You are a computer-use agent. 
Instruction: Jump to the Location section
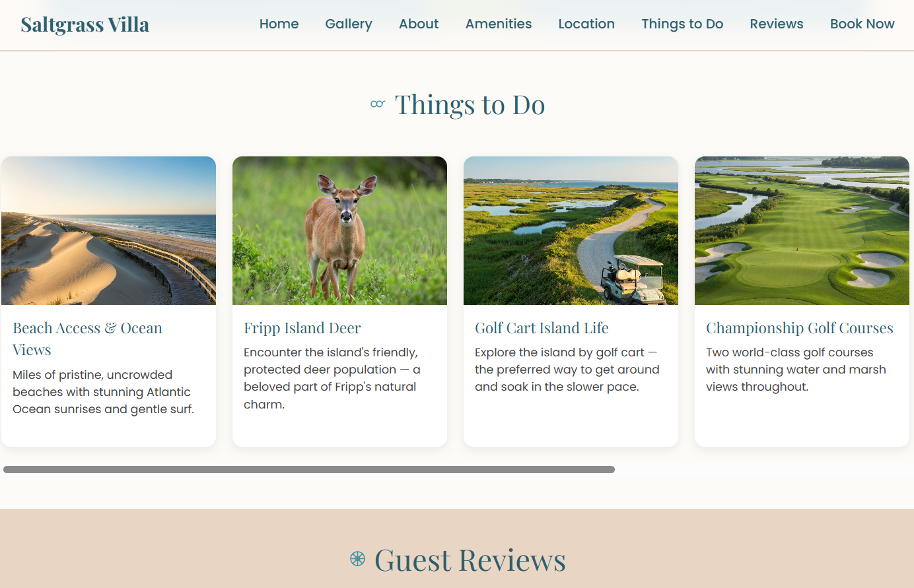point(586,24)
